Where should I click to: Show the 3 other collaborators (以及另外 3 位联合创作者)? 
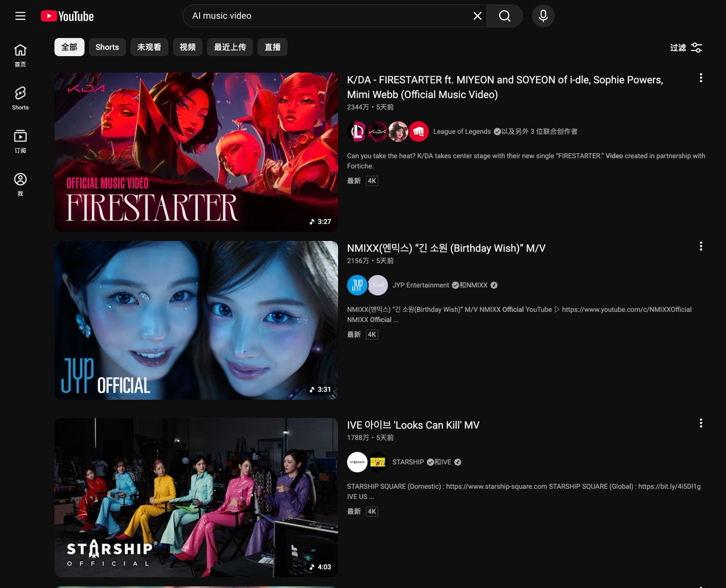tap(539, 131)
